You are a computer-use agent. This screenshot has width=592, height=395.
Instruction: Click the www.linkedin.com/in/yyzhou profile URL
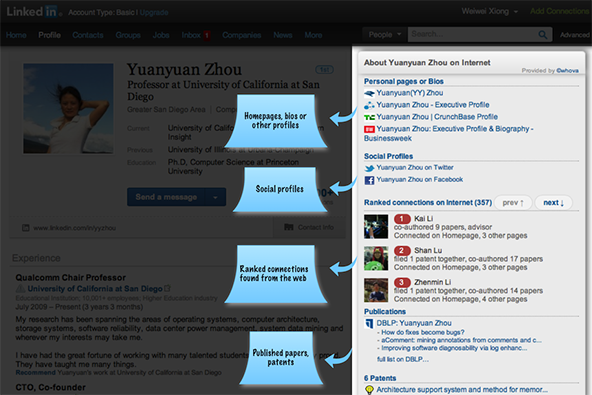pos(74,228)
